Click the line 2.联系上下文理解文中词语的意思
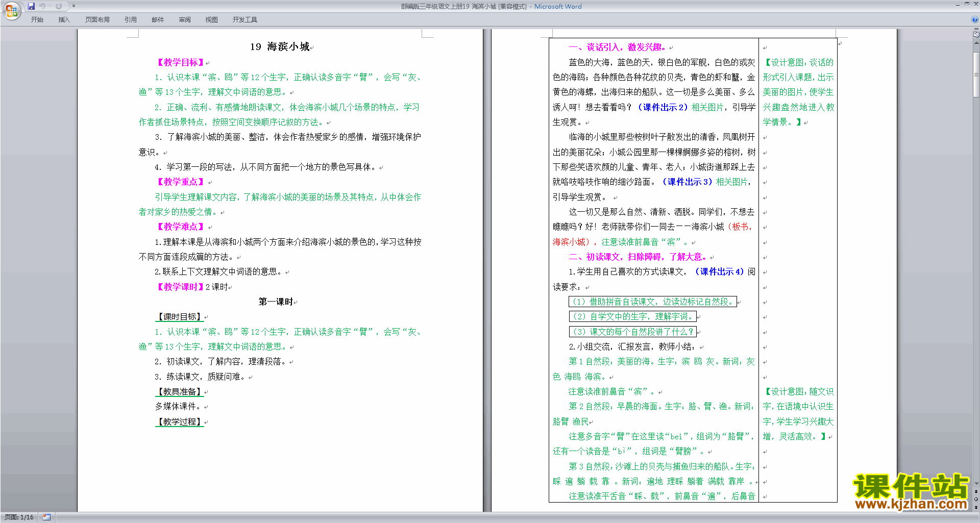 pos(218,272)
